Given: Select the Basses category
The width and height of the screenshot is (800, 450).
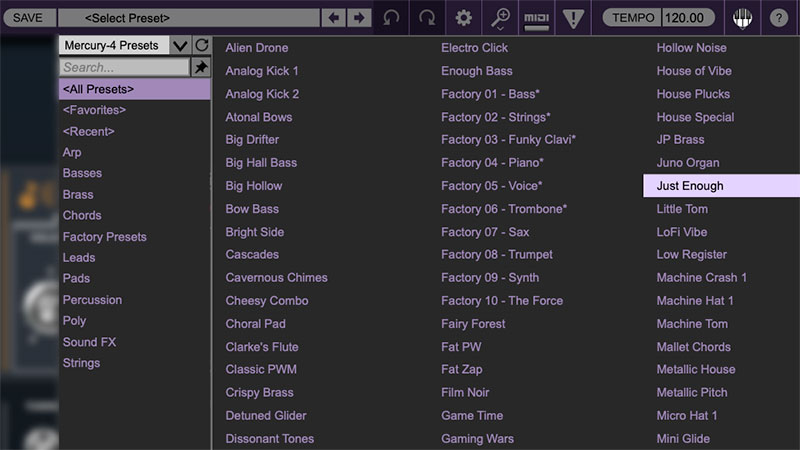Looking at the screenshot, I should [82, 173].
